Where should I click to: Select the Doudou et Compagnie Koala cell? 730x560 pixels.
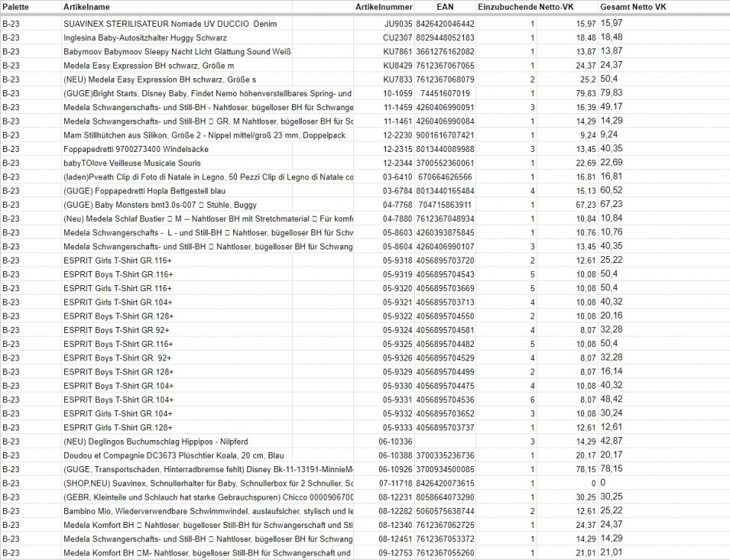pos(174,456)
